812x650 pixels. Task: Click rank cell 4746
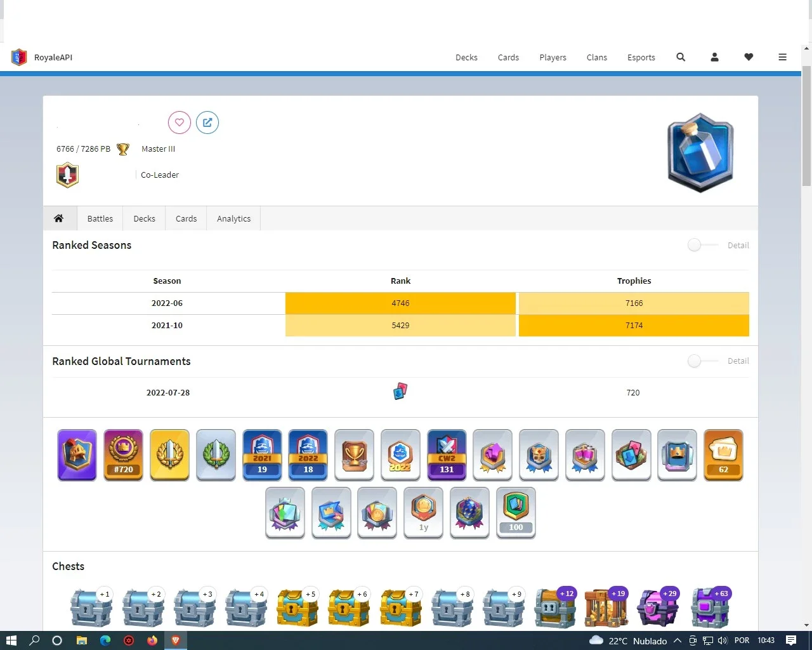click(x=400, y=303)
